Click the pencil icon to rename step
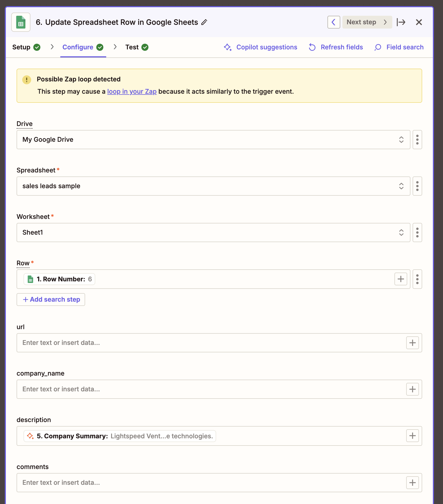Image resolution: width=443 pixels, height=504 pixels. (204, 22)
